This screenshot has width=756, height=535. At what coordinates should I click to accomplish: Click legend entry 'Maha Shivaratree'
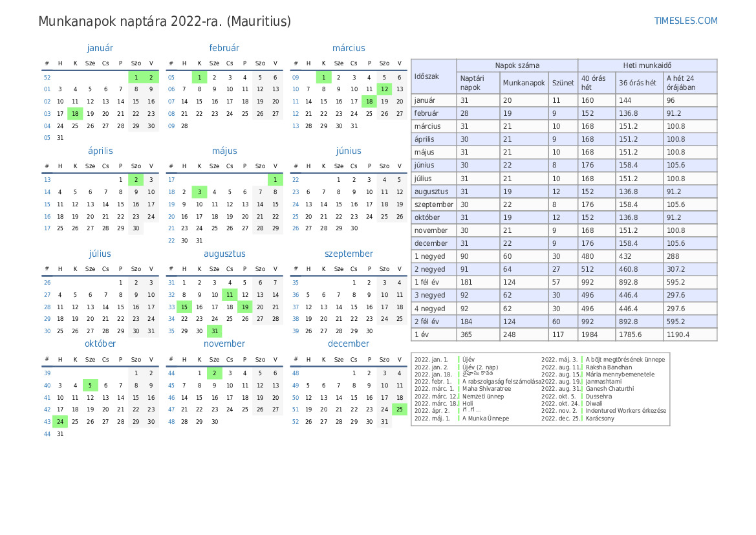(x=486, y=389)
